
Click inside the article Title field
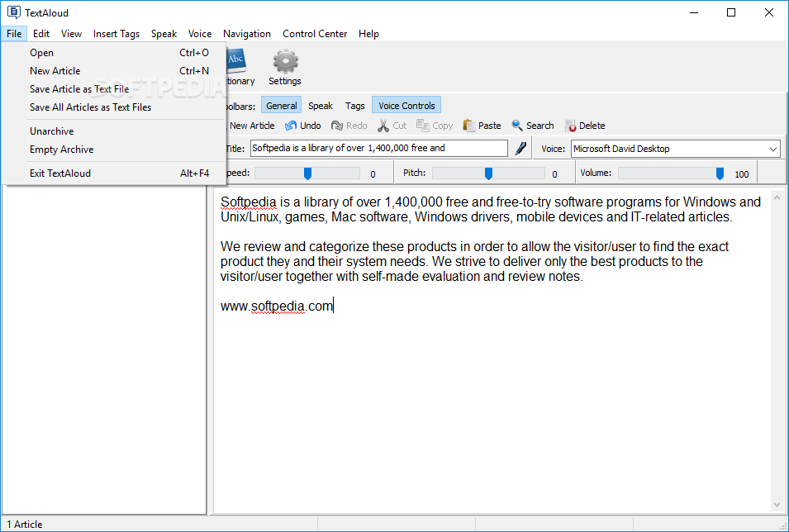(x=378, y=148)
